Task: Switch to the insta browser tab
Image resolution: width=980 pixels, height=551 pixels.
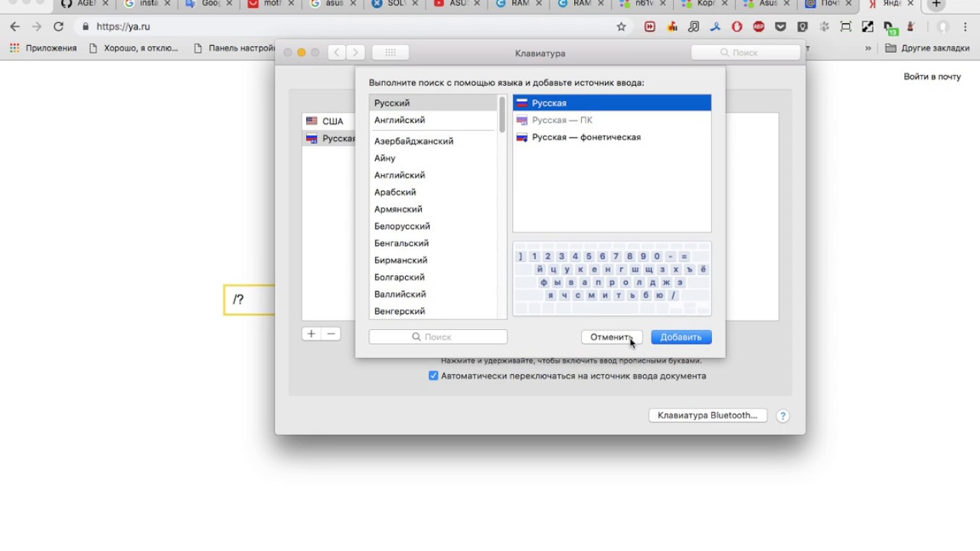Action: click(x=147, y=4)
